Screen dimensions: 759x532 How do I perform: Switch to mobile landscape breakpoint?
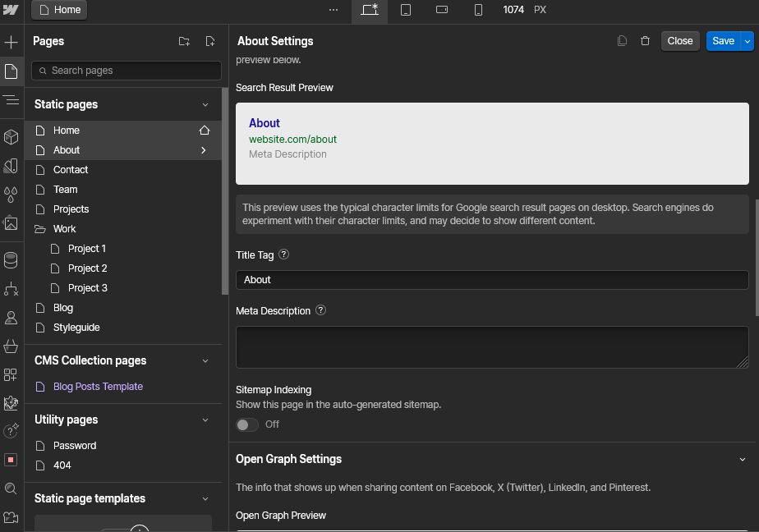pyautogui.click(x=442, y=10)
